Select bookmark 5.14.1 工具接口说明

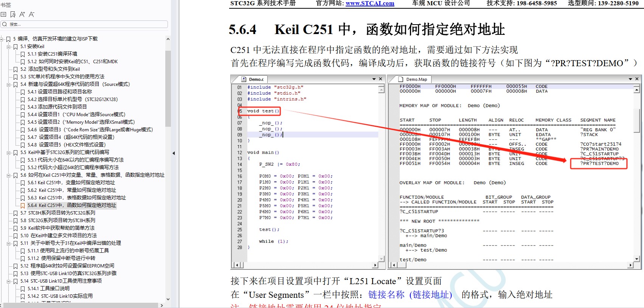point(48,289)
